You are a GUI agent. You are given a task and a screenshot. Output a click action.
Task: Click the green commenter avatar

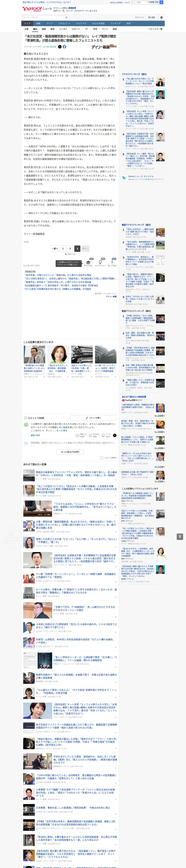[x=26, y=425]
